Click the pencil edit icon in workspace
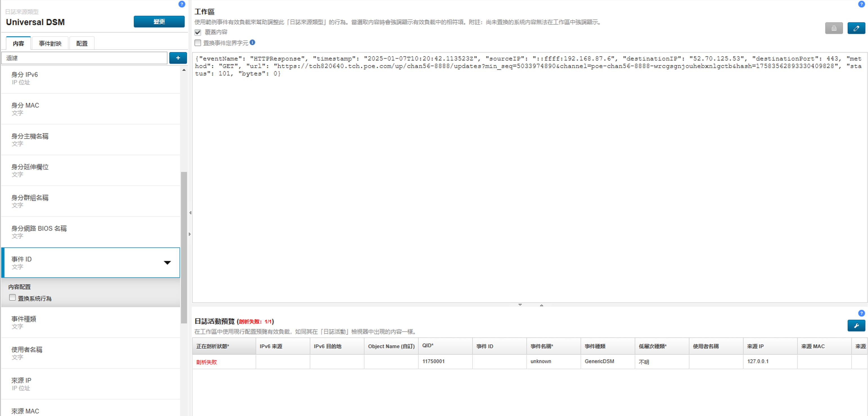 (x=856, y=28)
